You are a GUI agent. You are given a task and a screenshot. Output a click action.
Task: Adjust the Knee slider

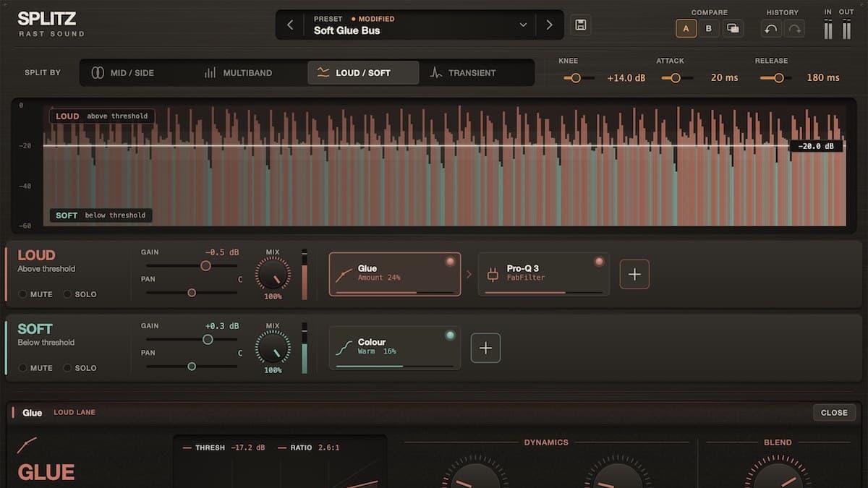click(x=577, y=77)
